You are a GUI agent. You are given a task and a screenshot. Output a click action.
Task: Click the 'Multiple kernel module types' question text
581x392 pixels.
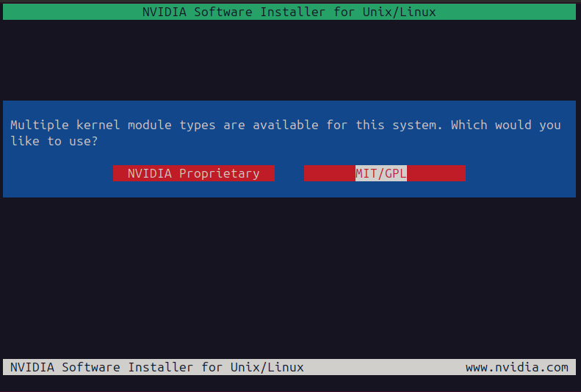285,133
